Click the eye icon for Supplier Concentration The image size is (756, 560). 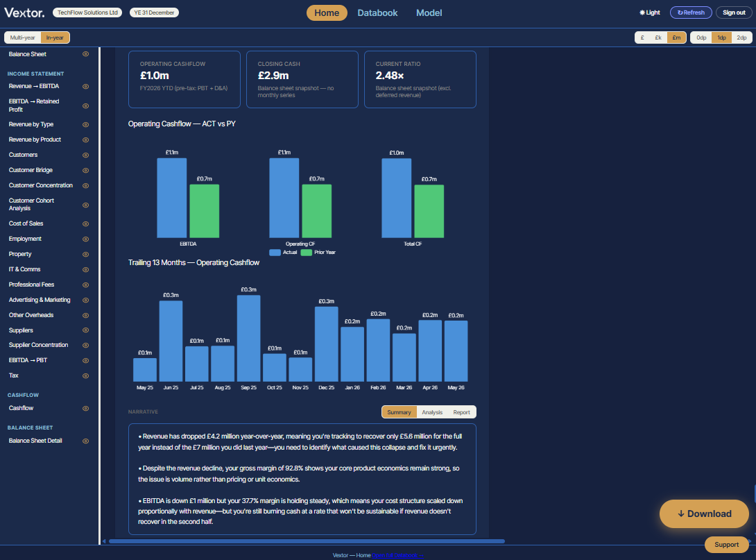85,346
